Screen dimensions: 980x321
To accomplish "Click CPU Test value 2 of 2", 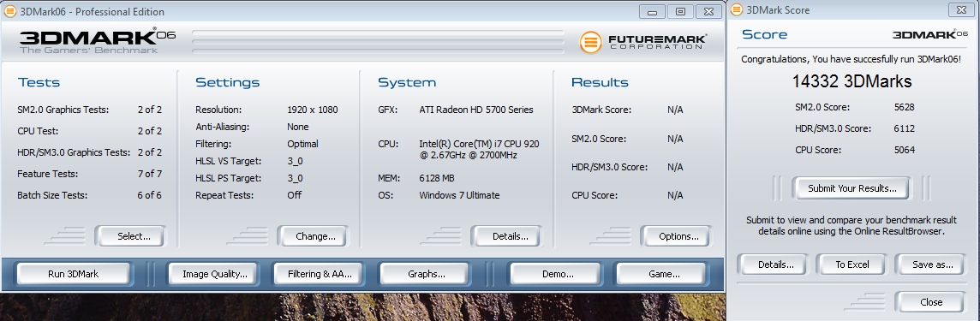I will [150, 130].
